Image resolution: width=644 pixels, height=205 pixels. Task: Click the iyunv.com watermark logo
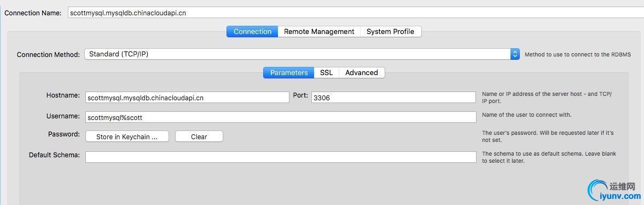(615, 189)
